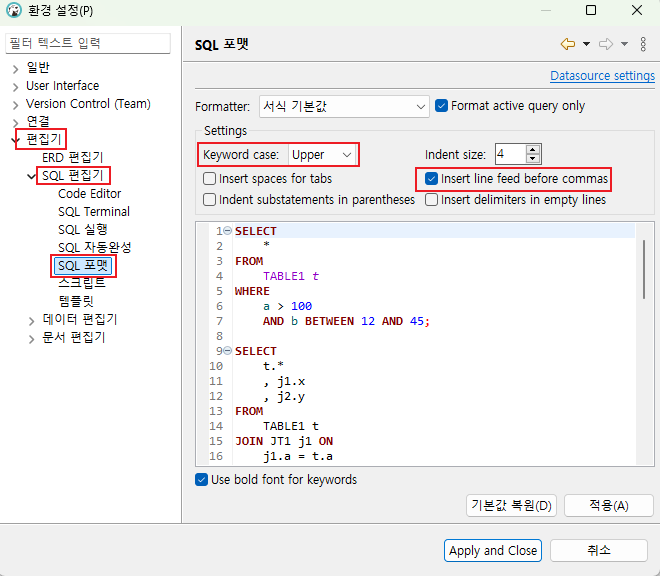
Task: Close the preferences window
Action: tap(637, 10)
